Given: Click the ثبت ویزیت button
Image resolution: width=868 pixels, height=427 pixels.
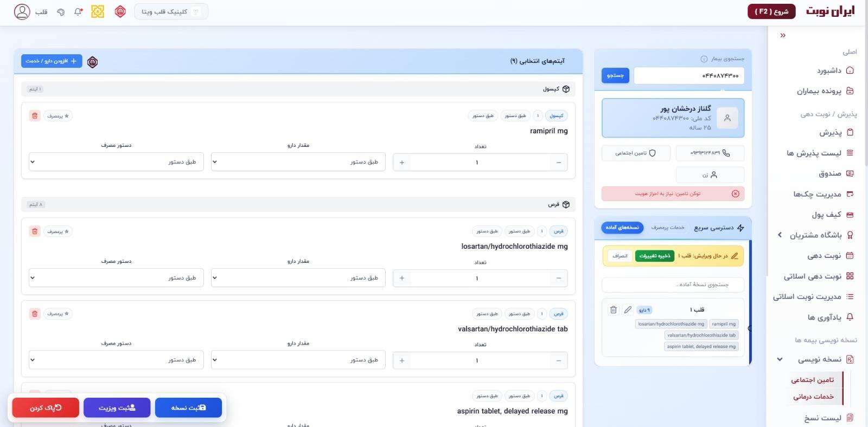Looking at the screenshot, I should click(117, 407).
